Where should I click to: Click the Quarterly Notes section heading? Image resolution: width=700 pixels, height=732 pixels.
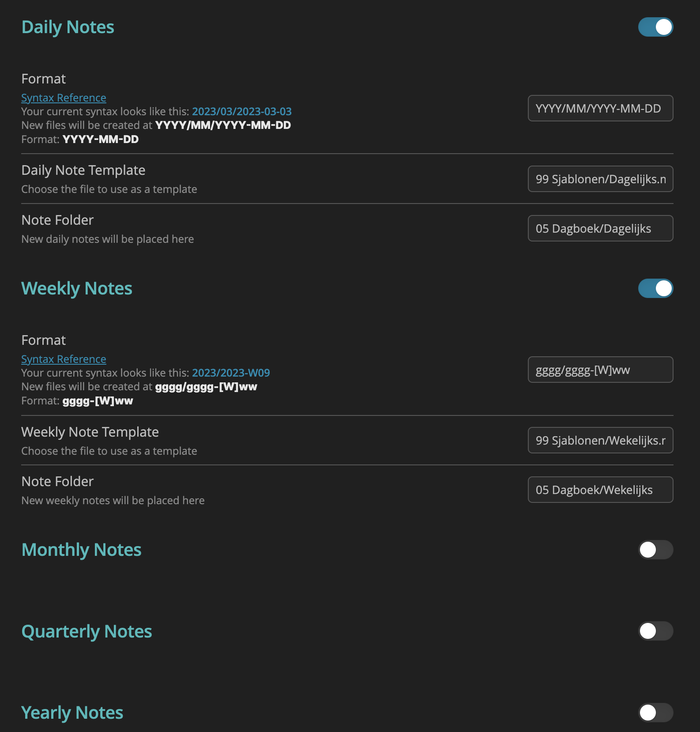pos(87,631)
